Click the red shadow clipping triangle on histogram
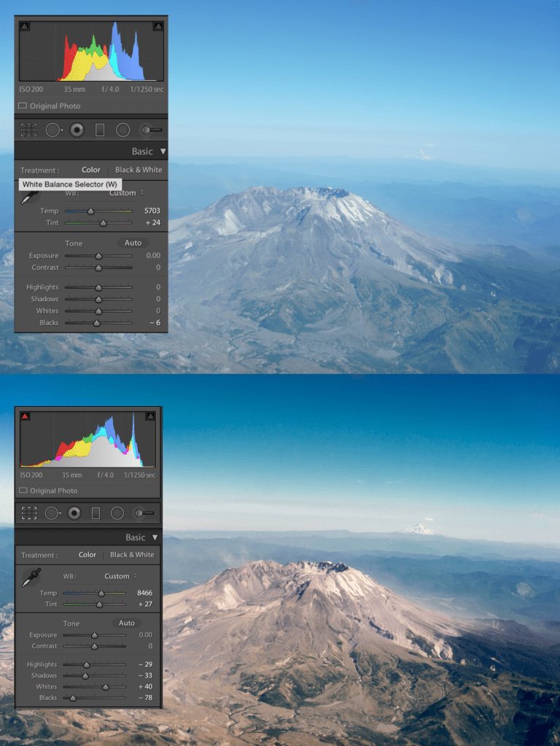Viewport: 560px width, 746px height. pyautogui.click(x=25, y=416)
